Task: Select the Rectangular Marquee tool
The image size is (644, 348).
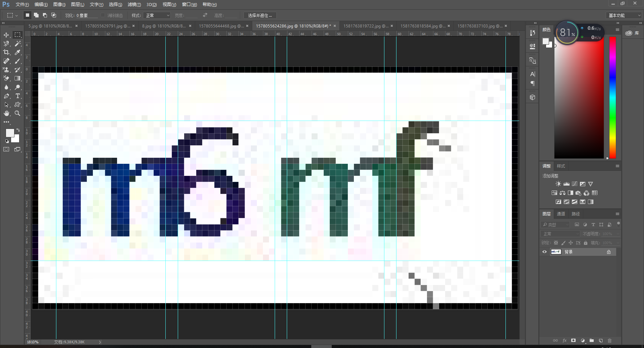Action: pos(18,35)
